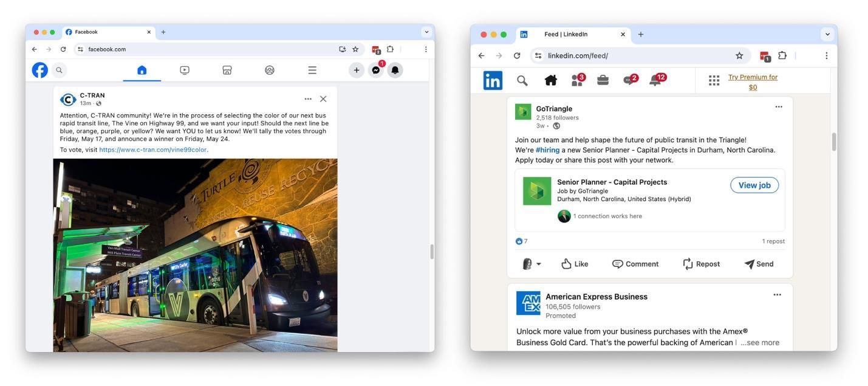868x386 pixels.
Task: Open LinkedIn Jobs briefcase icon
Action: tap(603, 80)
